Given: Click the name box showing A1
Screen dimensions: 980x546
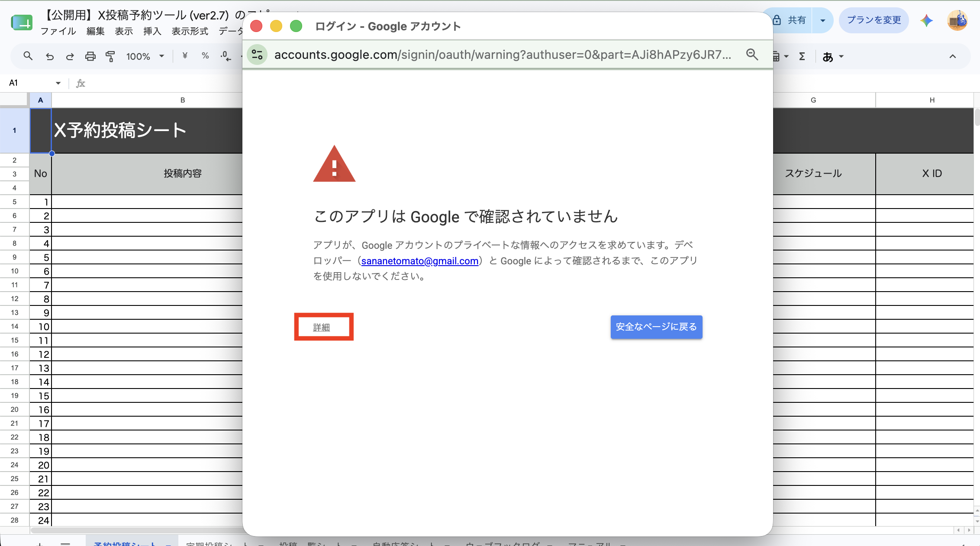Looking at the screenshot, I should point(30,83).
